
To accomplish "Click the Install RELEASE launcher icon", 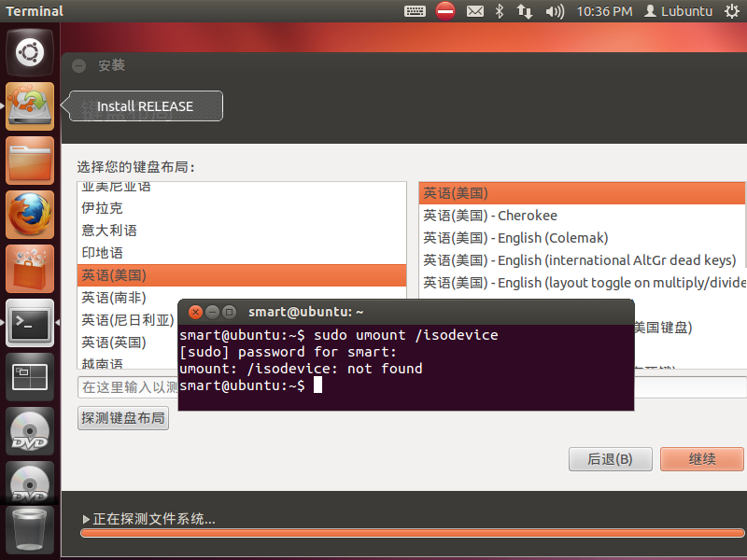I will point(30,106).
